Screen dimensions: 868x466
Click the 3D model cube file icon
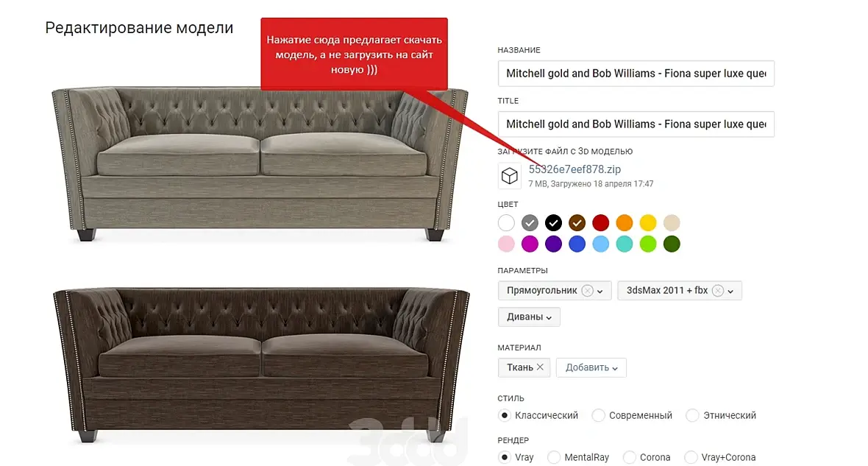(x=509, y=176)
